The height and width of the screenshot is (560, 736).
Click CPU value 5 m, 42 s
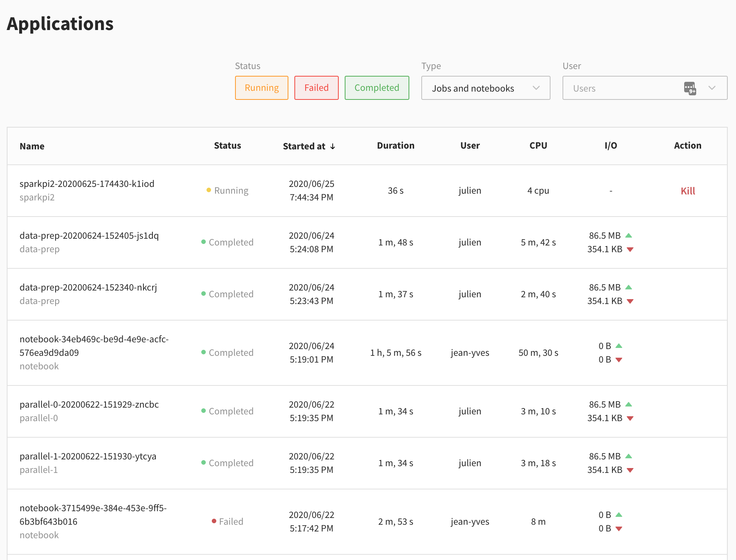pyautogui.click(x=538, y=242)
